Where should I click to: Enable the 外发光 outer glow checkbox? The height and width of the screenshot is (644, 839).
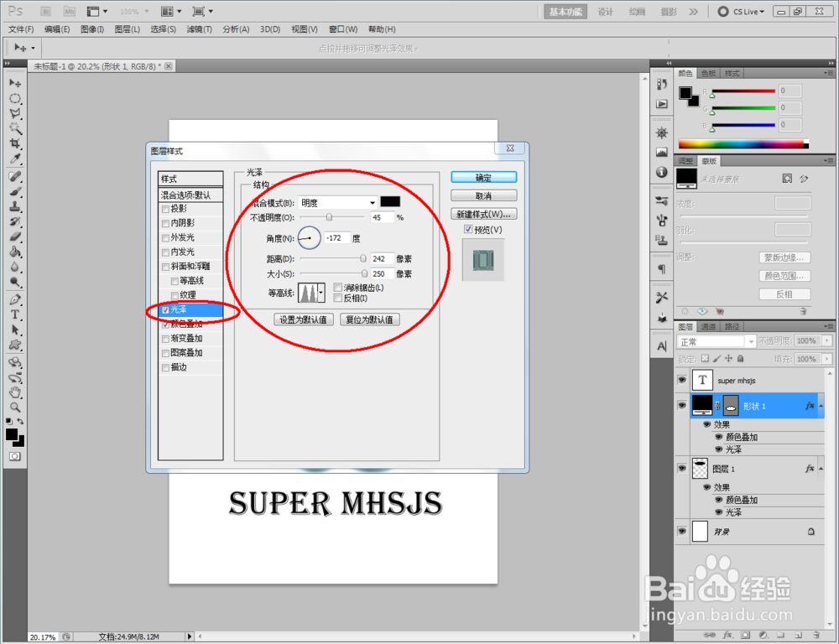point(165,237)
